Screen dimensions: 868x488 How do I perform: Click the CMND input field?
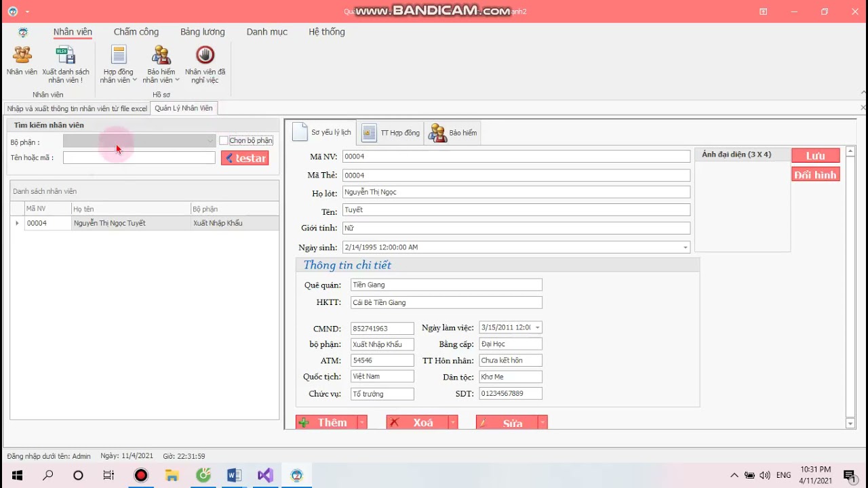coord(382,328)
